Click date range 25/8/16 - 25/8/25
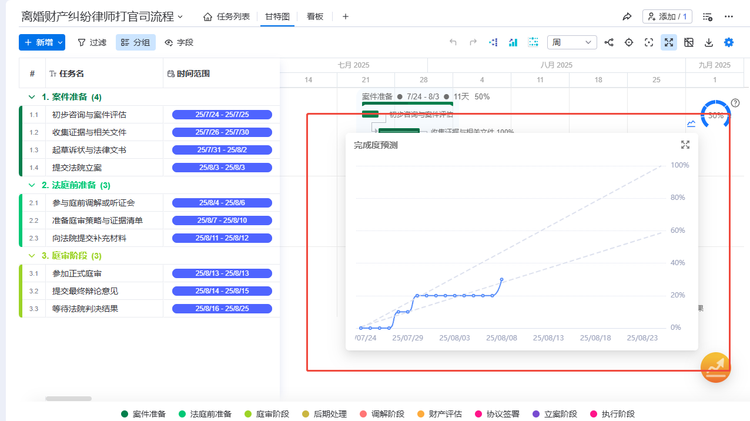This screenshot has width=750, height=421. tap(222, 309)
